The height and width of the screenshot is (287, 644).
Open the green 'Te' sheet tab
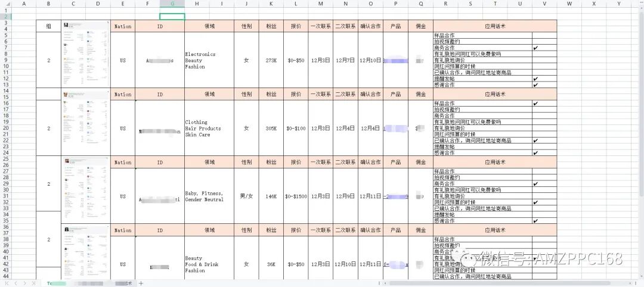[x=55, y=283]
